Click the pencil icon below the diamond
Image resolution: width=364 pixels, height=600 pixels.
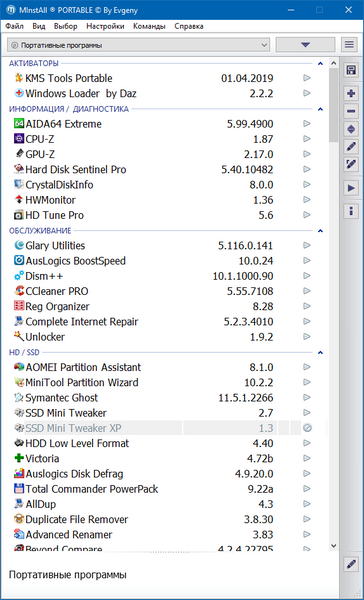[x=351, y=147]
